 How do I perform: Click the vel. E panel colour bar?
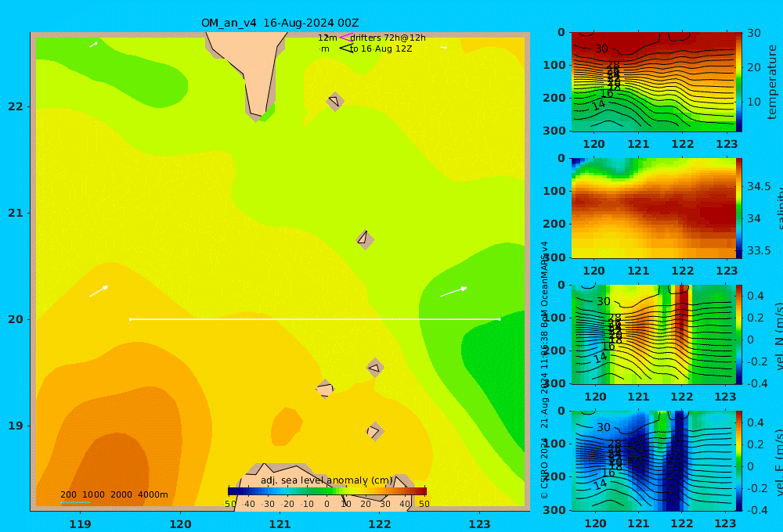(739, 461)
